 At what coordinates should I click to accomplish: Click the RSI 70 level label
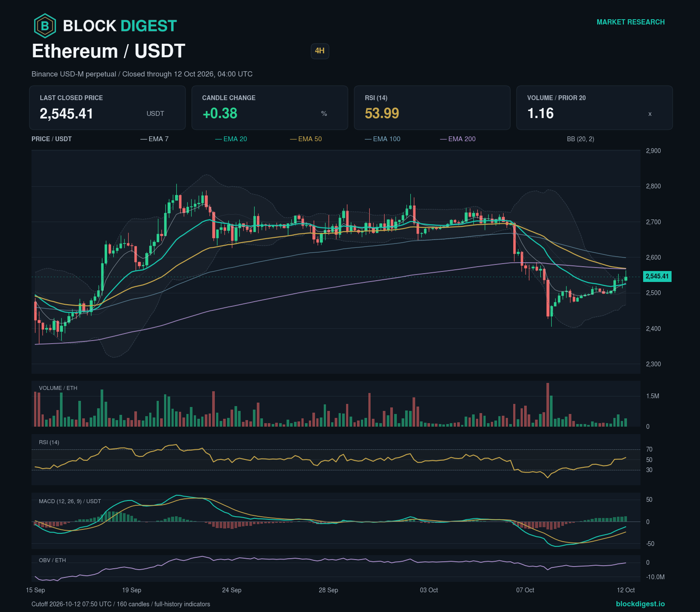click(x=649, y=449)
